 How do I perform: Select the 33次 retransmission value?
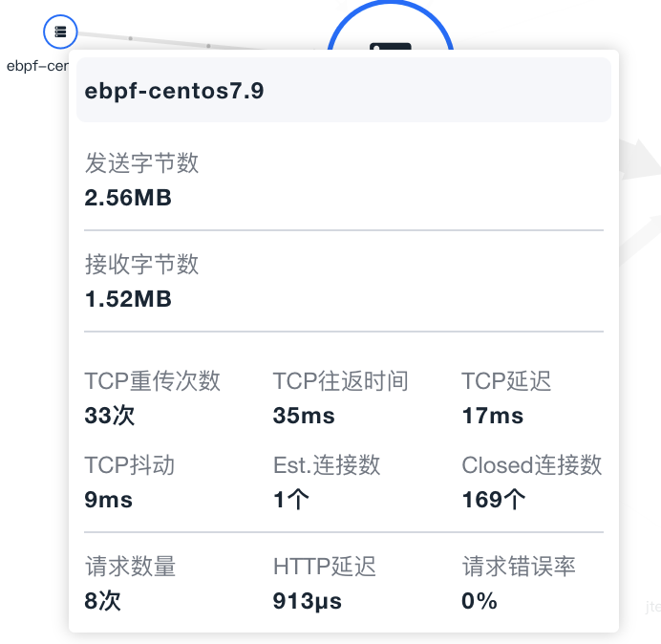111,416
